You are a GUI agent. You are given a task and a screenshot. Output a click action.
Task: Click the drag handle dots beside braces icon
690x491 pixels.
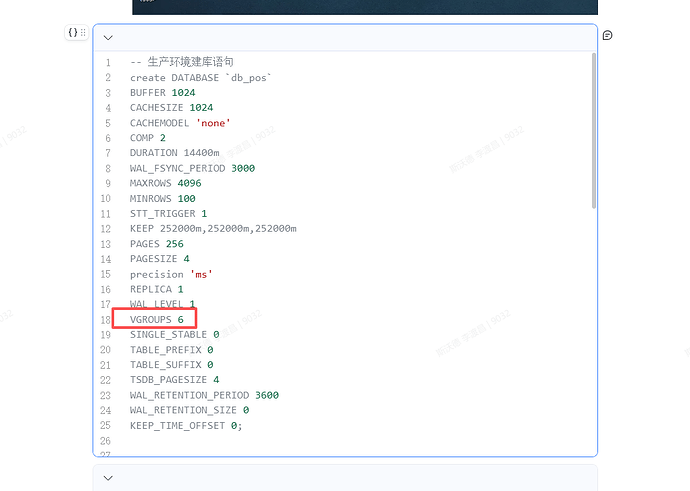[x=83, y=33]
